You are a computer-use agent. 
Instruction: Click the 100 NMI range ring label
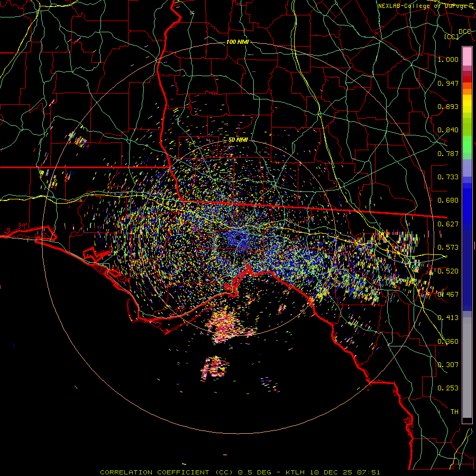pyautogui.click(x=237, y=42)
